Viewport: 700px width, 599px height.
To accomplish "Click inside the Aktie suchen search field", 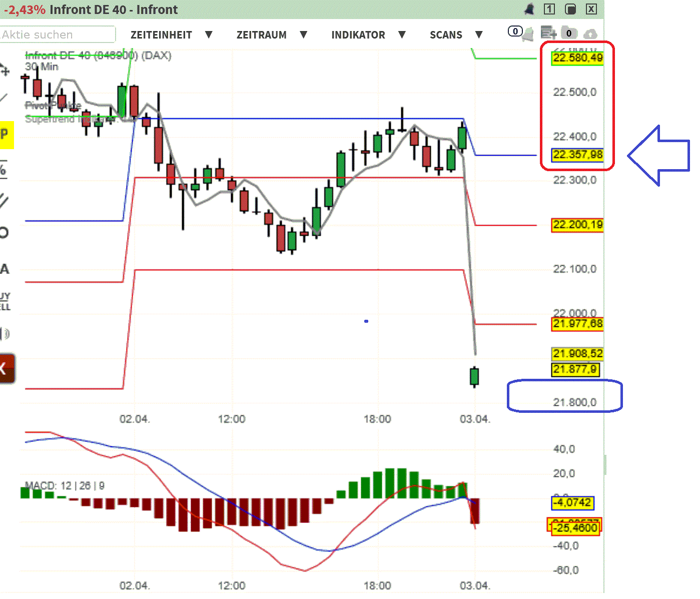I will point(58,35).
